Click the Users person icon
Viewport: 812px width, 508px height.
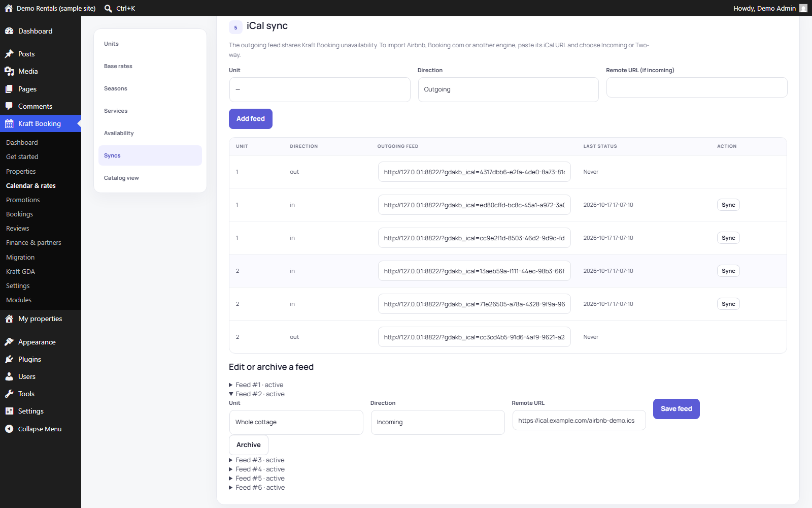click(9, 376)
